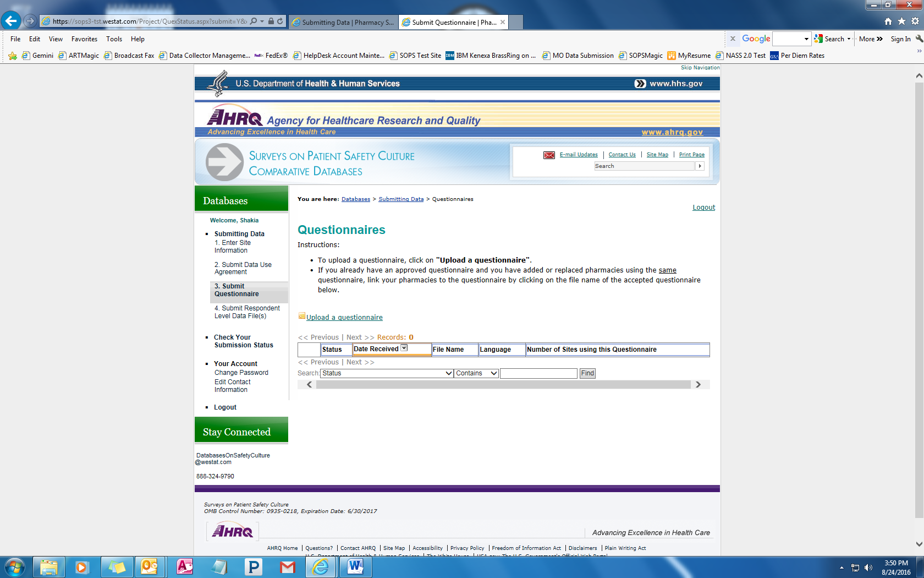The height and width of the screenshot is (578, 924).
Task: Open the File menu
Action: pos(15,39)
